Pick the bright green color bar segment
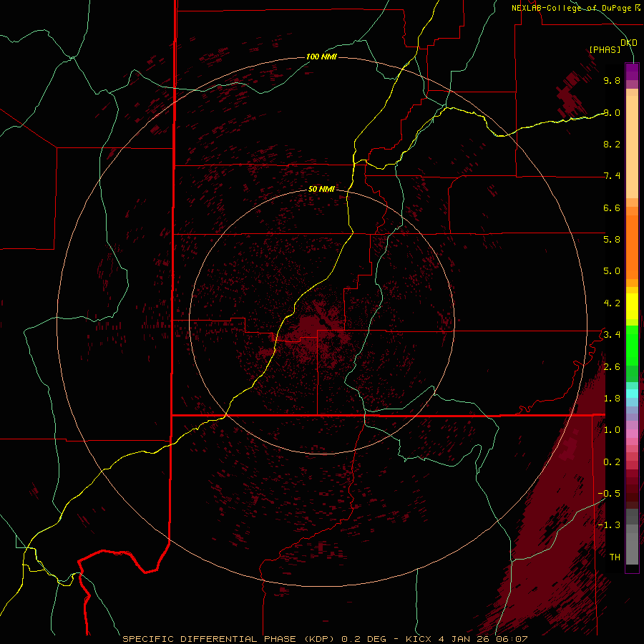This screenshot has width=644, height=644. pyautogui.click(x=632, y=344)
